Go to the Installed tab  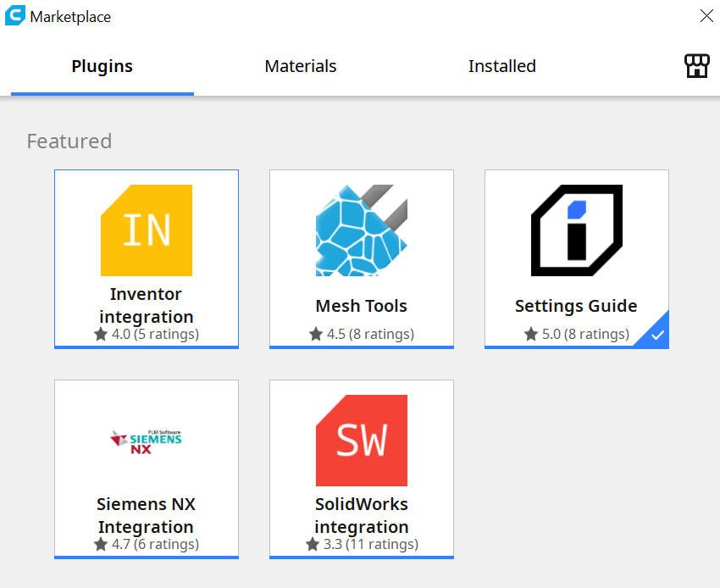tap(502, 66)
